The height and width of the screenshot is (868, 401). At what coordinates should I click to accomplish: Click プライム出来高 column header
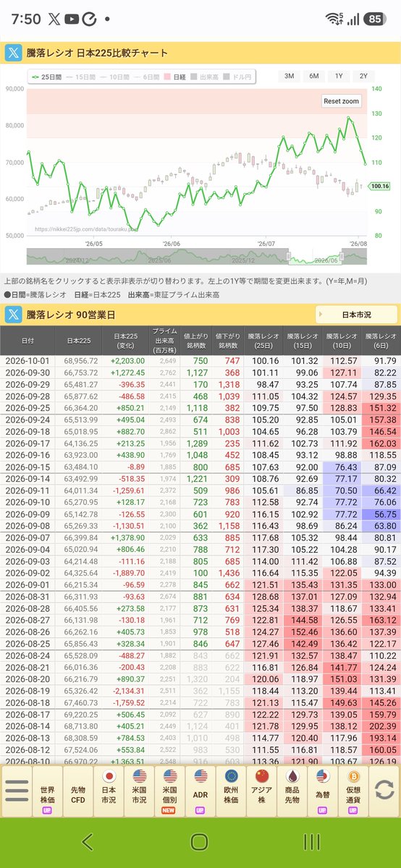[x=164, y=339]
